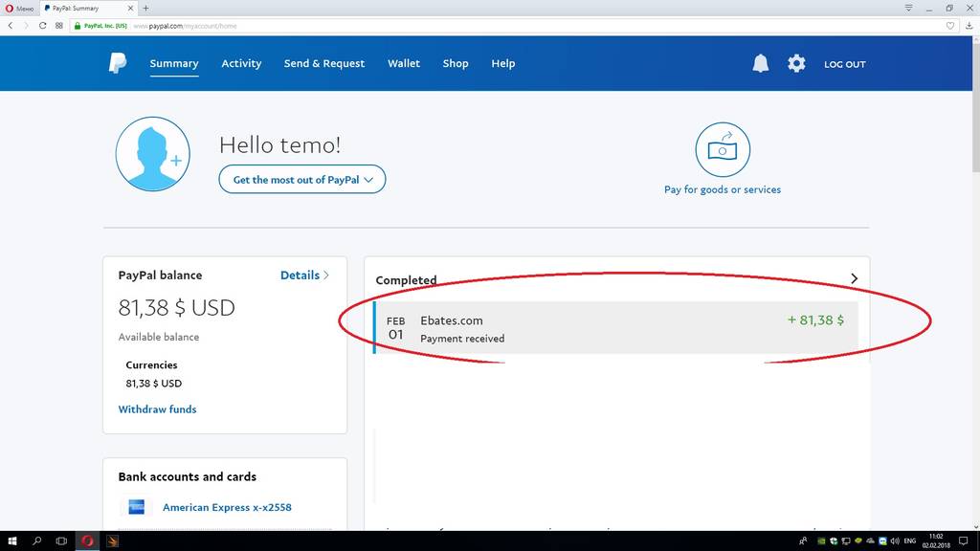Screen dimensions: 980x551
Task: Open the Help page
Action: pos(503,63)
